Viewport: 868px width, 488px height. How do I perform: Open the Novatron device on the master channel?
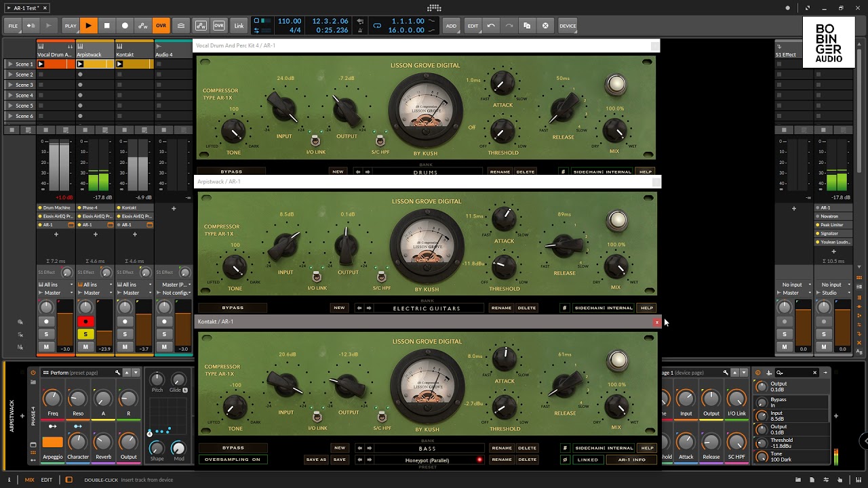click(x=833, y=216)
